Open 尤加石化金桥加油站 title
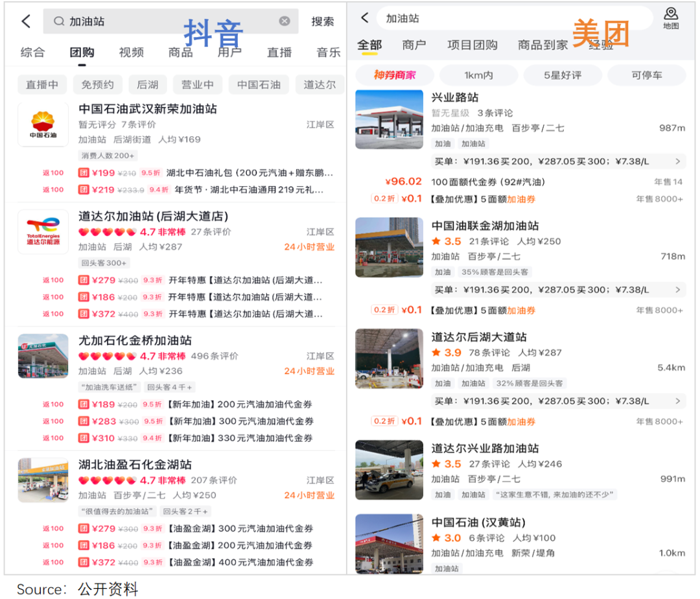700x599 pixels. (135, 340)
